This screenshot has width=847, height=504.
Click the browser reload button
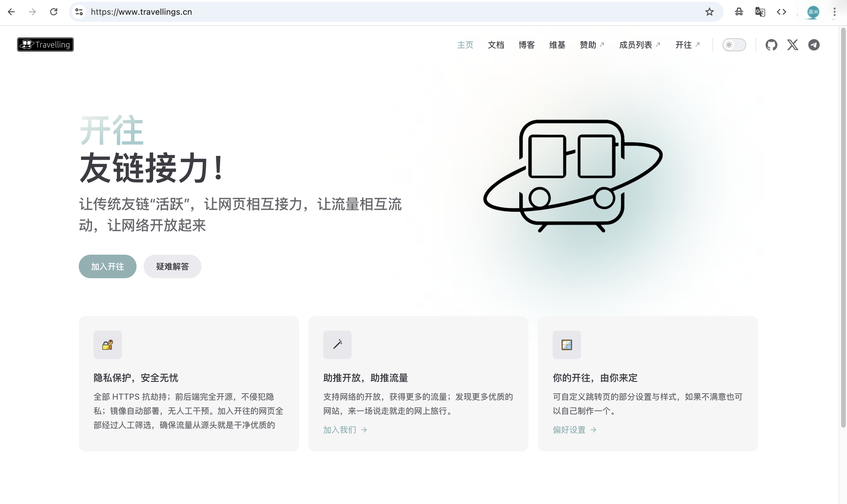[54, 12]
